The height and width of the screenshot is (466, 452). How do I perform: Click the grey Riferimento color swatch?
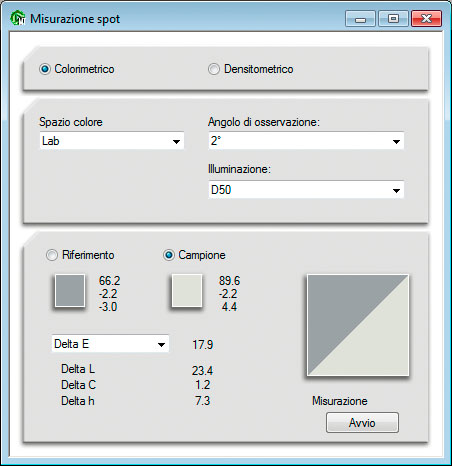pyautogui.click(x=70, y=290)
